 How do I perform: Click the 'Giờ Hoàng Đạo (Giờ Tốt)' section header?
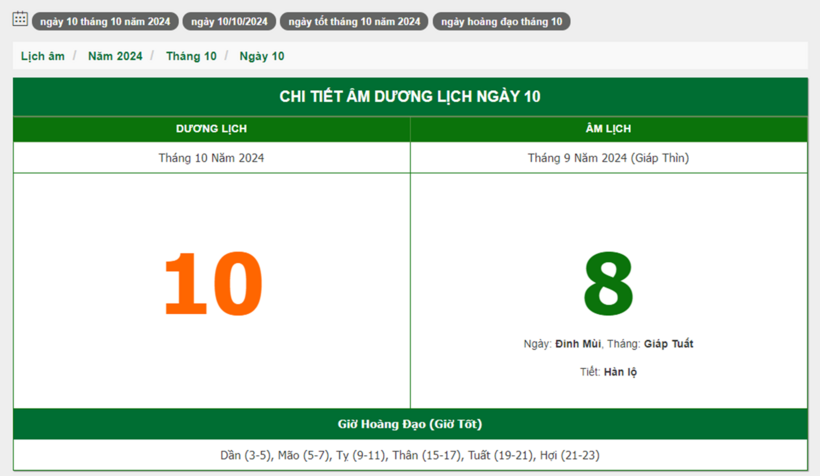[x=410, y=424]
